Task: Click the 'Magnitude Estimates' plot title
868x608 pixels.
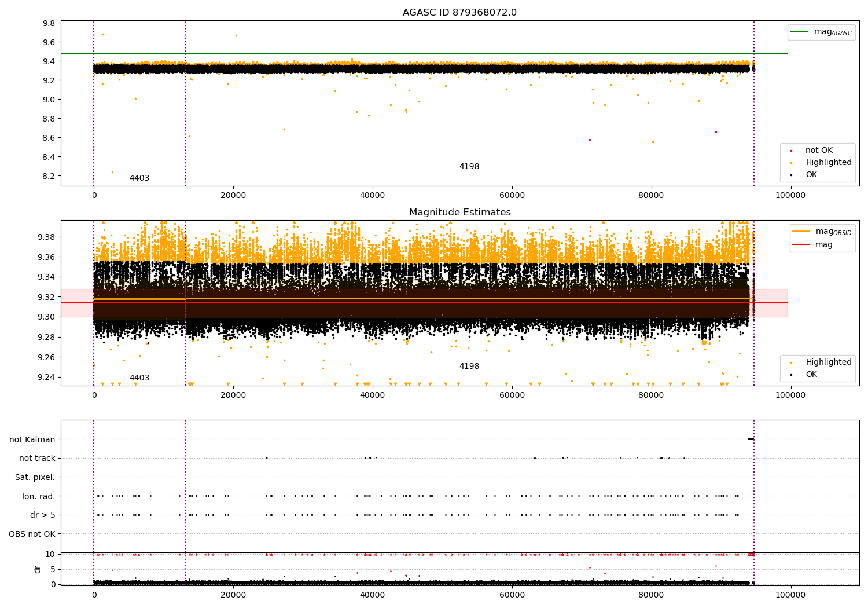Action: [x=459, y=213]
